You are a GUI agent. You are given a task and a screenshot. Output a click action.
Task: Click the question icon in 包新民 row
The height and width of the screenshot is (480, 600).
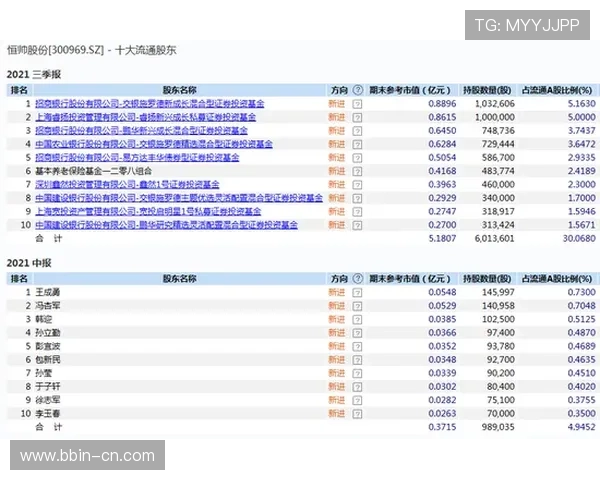coord(357,360)
